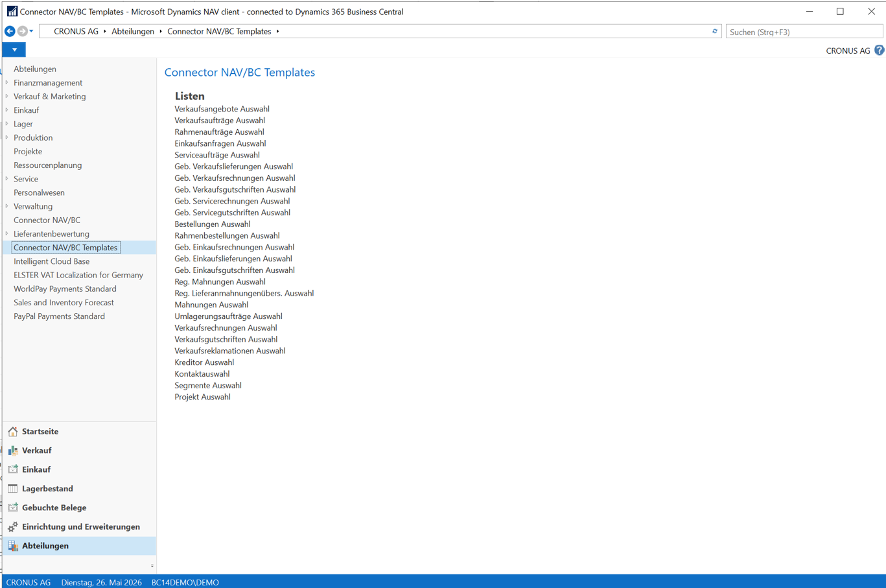Image resolution: width=886 pixels, height=588 pixels.
Task: Select Sales and Inventory Forecast item
Action: click(64, 302)
